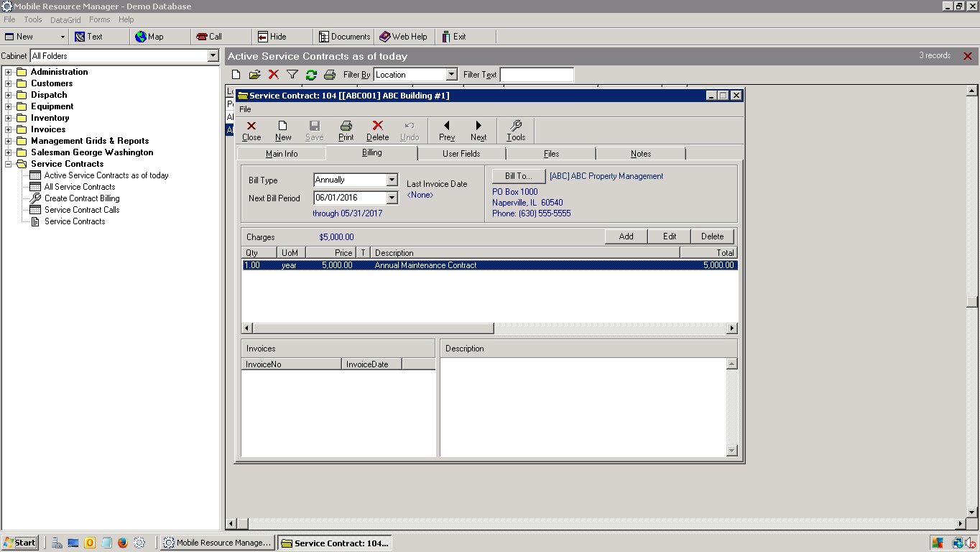Open DataGrid menu
This screenshot has width=980, height=552.
coord(65,19)
